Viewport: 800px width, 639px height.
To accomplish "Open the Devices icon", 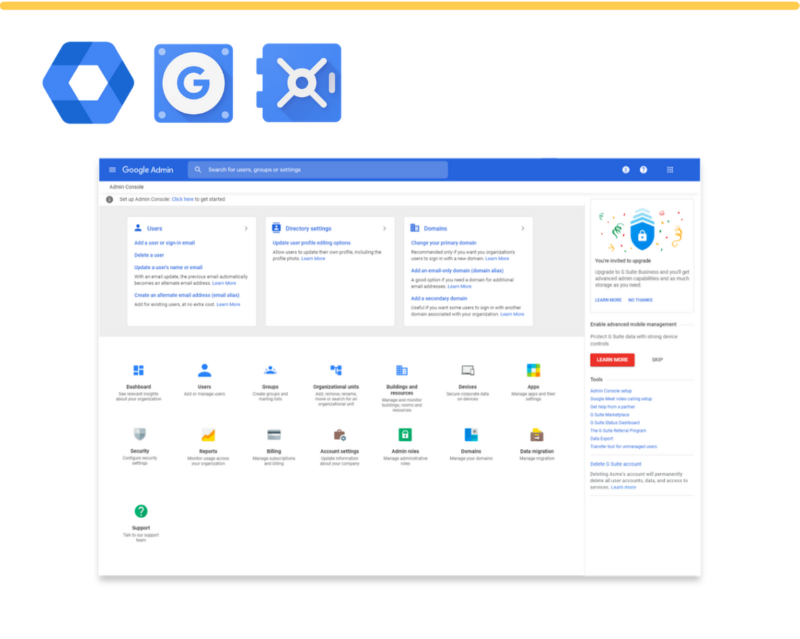I will 468,370.
